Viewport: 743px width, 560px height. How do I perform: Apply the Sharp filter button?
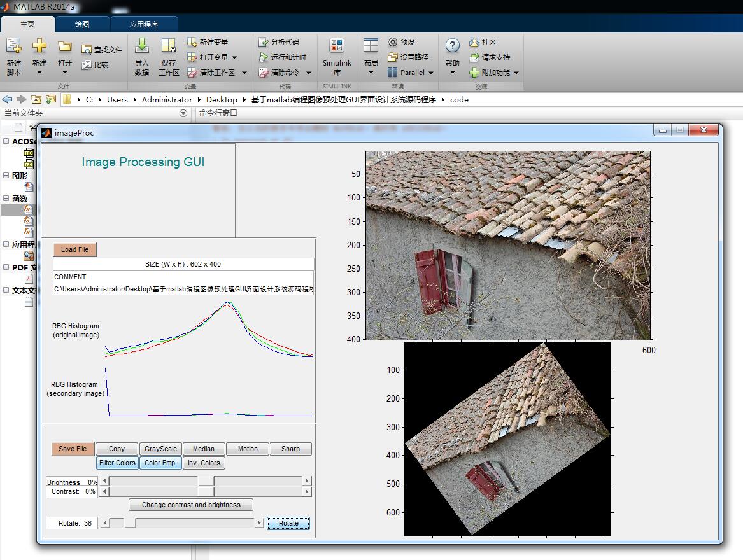(290, 449)
